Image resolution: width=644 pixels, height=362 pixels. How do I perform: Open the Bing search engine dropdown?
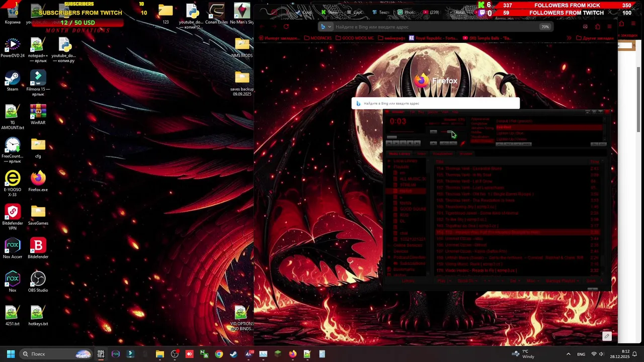pyautogui.click(x=326, y=27)
